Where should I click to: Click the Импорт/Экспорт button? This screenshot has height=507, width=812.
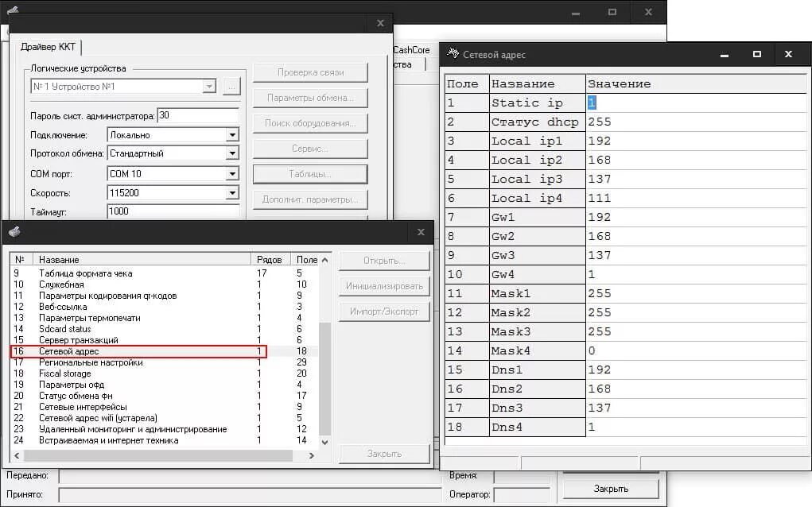[384, 312]
